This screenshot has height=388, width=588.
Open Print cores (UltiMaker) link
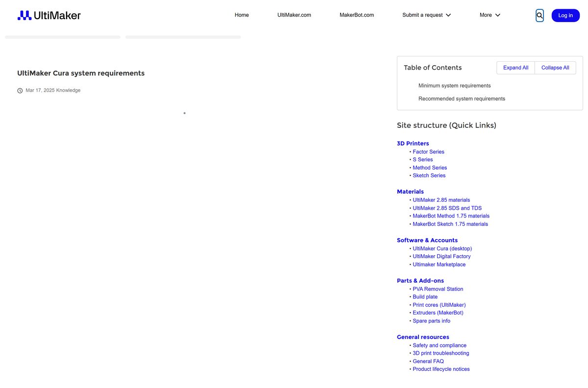tap(439, 305)
